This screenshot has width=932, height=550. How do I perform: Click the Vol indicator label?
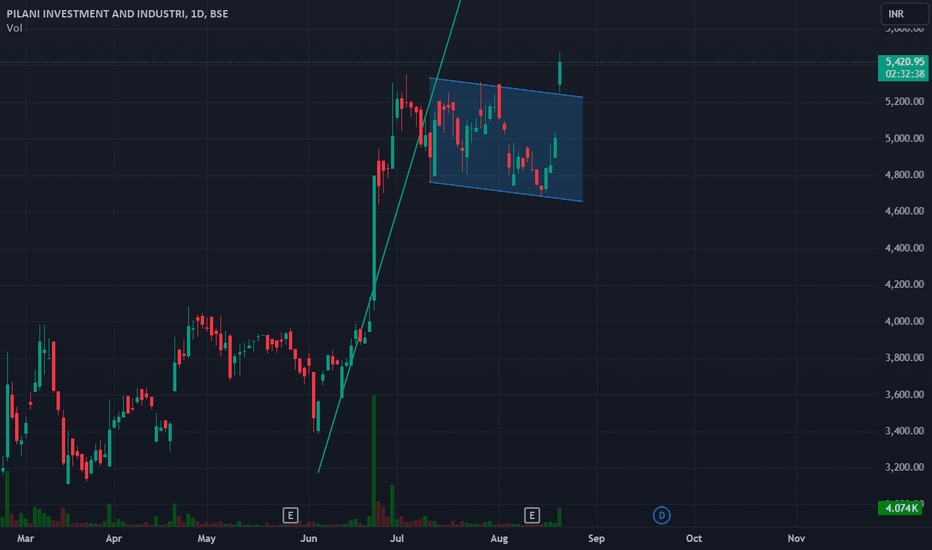coord(14,28)
